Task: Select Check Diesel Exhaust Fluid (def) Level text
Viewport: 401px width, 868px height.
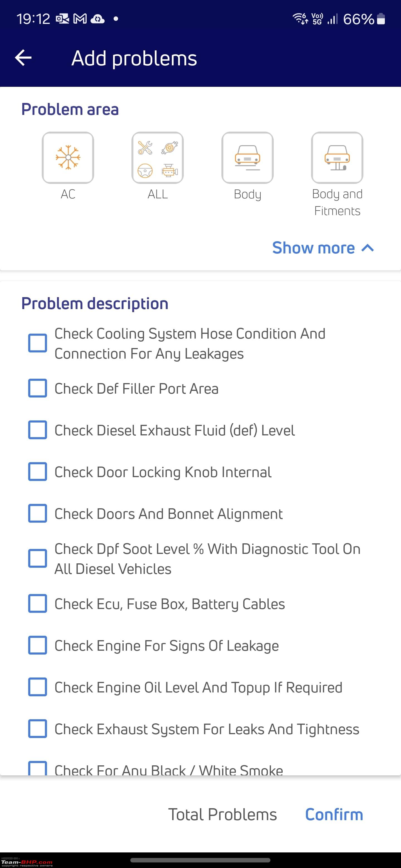Action: point(175,430)
